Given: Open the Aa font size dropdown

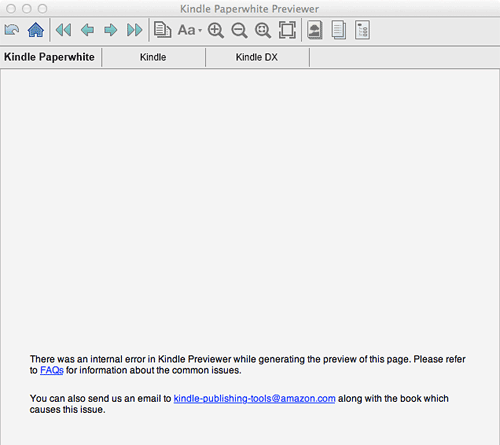Looking at the screenshot, I should [x=190, y=30].
